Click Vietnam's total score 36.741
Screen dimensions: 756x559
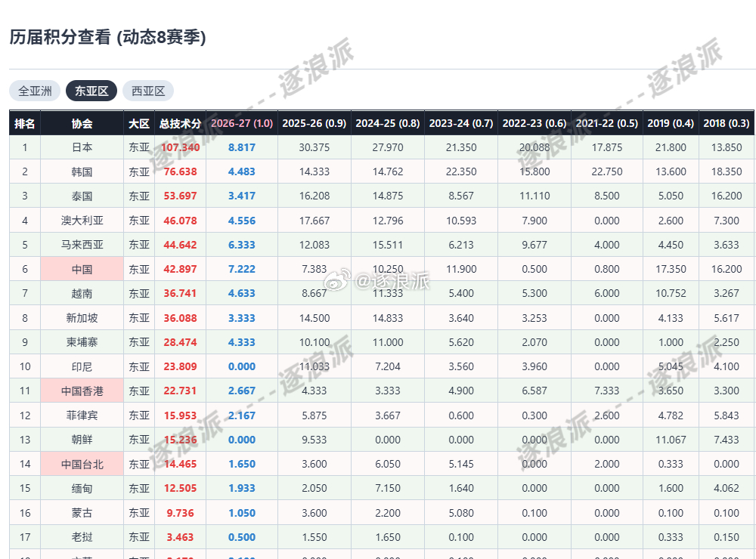click(x=181, y=293)
